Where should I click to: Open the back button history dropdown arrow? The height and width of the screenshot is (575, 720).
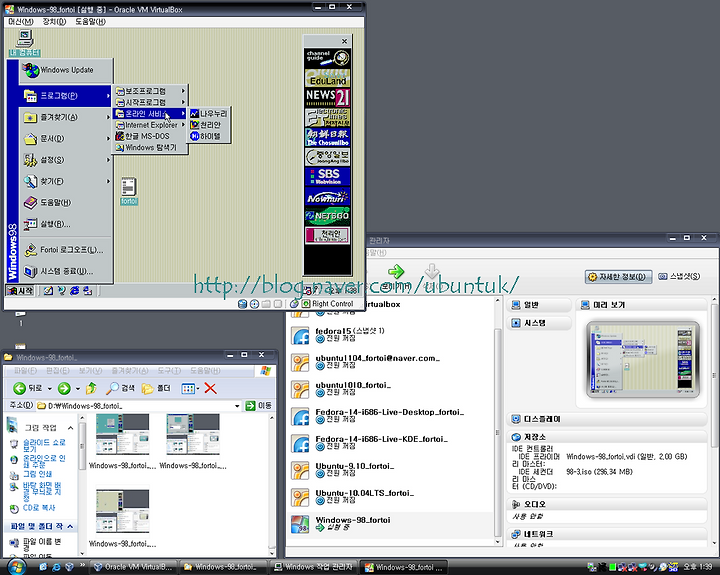click(50, 389)
